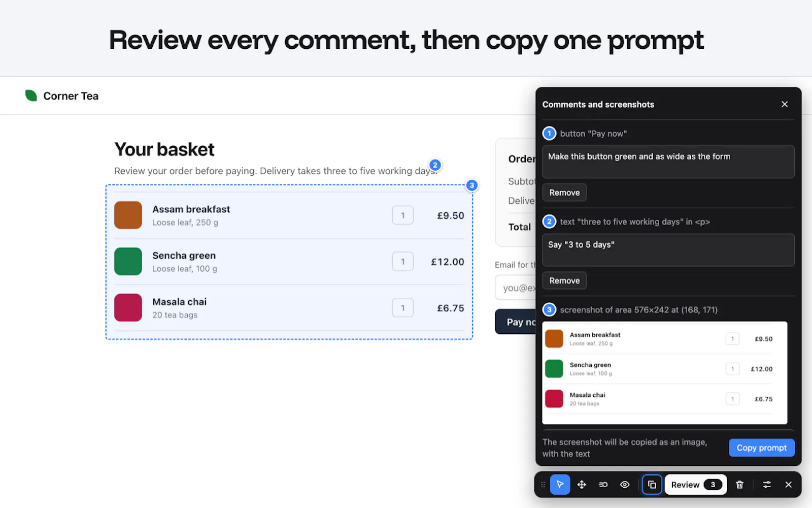Click the Sencha green quantity box
812x508 pixels.
403,262
